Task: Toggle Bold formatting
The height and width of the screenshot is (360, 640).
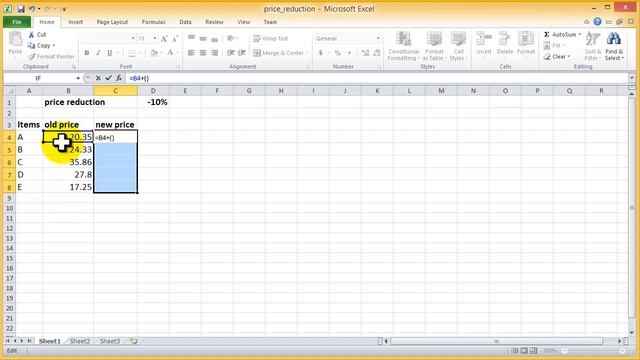Action: point(87,53)
